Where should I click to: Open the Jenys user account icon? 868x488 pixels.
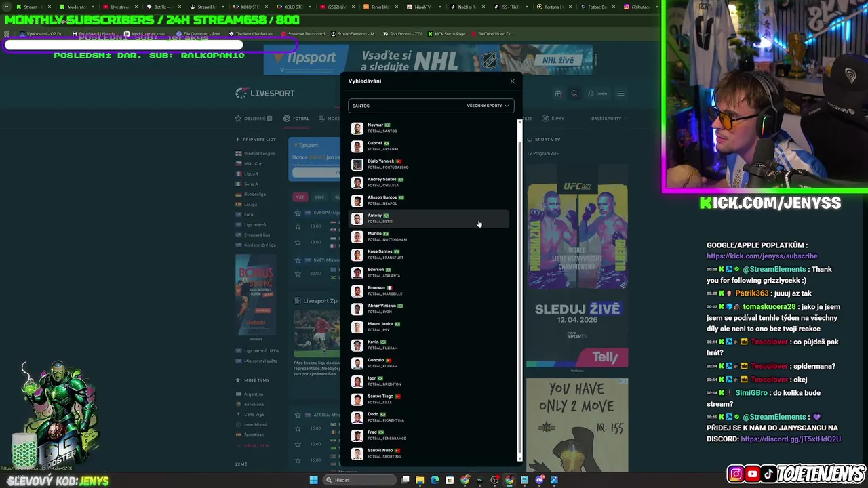(x=598, y=94)
